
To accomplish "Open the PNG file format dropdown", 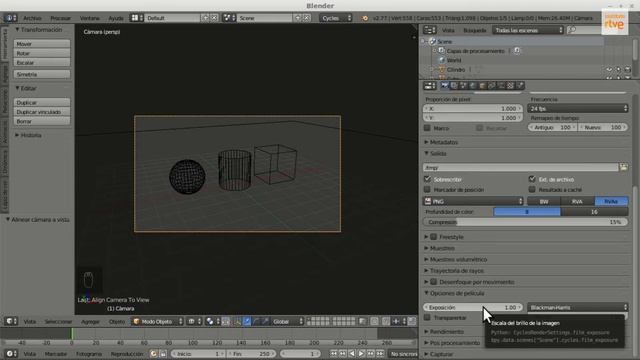I will (x=473, y=201).
